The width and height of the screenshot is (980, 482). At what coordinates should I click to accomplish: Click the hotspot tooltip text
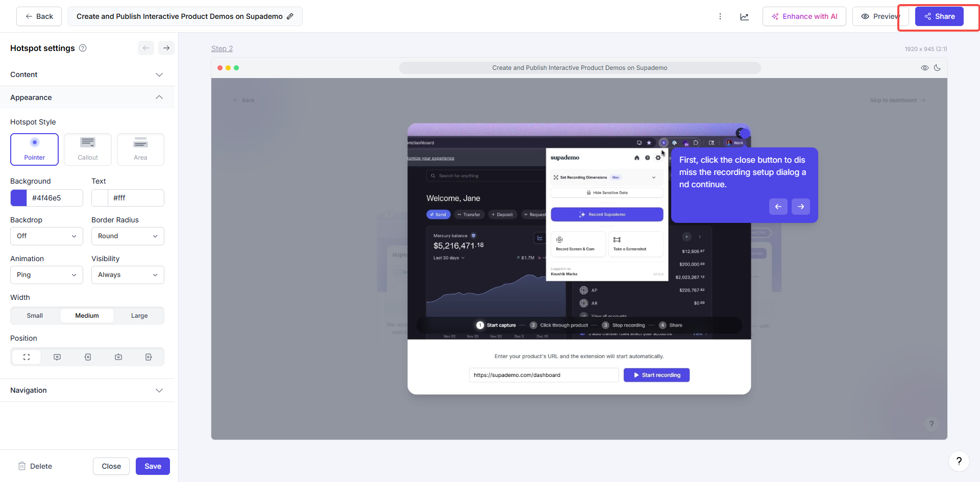click(743, 172)
